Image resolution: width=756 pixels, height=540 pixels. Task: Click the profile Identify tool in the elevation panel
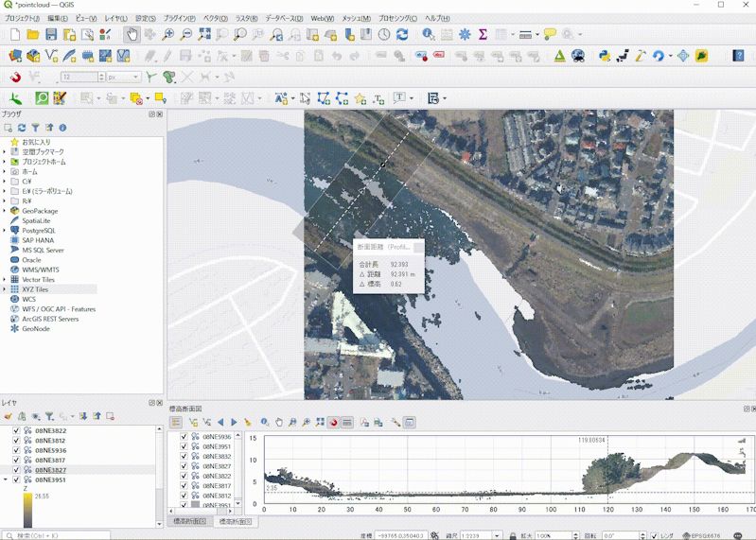265,423
